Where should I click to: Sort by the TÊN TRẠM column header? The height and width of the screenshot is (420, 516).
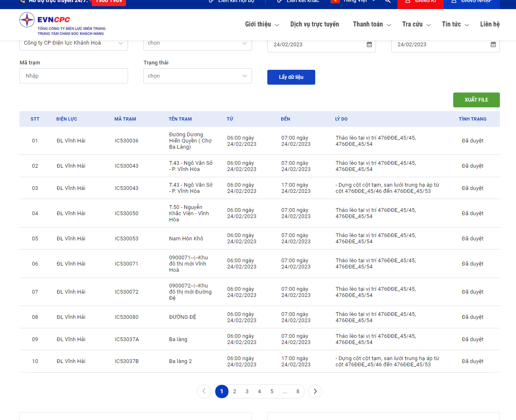[180, 119]
